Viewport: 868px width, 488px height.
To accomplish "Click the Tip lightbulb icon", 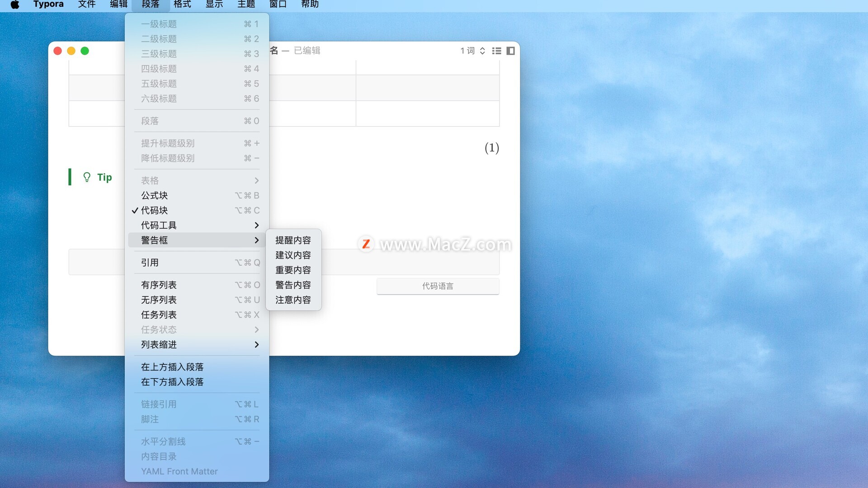I will click(87, 177).
